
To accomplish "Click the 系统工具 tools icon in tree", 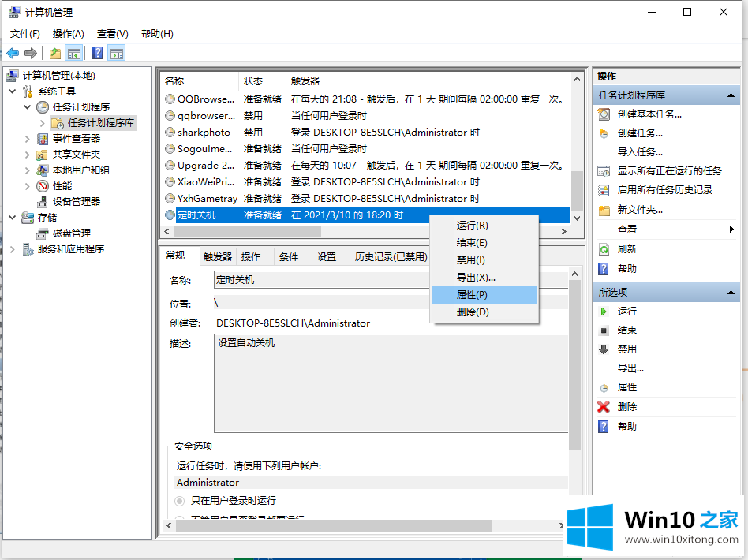I will pos(28,91).
